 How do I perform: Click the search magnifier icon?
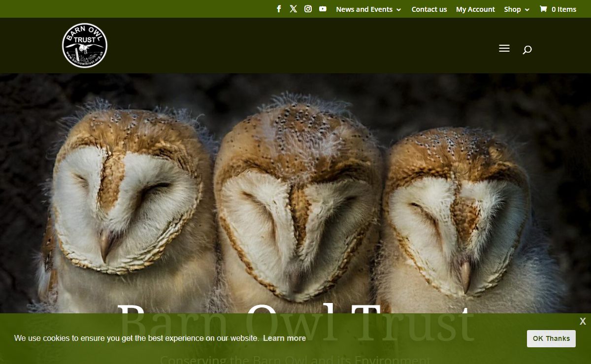(527, 49)
